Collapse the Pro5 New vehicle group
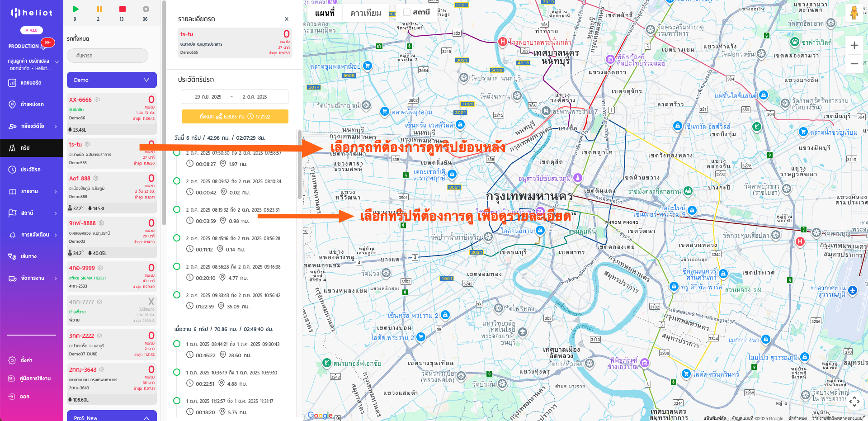Image resolution: width=868 pixels, height=421 pixels. [x=146, y=418]
